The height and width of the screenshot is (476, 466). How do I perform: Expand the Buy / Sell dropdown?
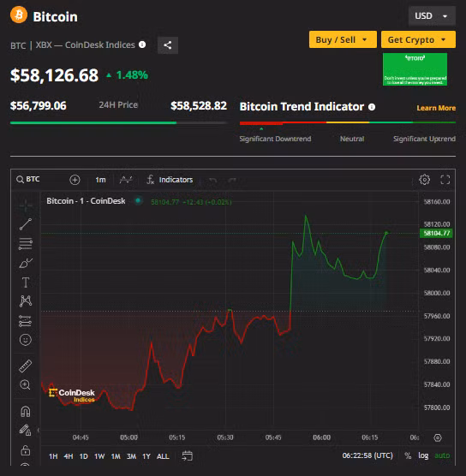pyautogui.click(x=343, y=39)
